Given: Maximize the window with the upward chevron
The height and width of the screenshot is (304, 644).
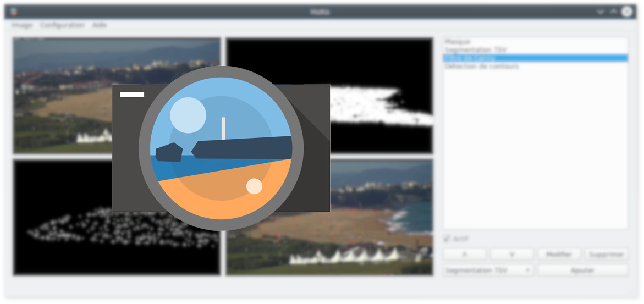Looking at the screenshot, I should click(x=613, y=12).
